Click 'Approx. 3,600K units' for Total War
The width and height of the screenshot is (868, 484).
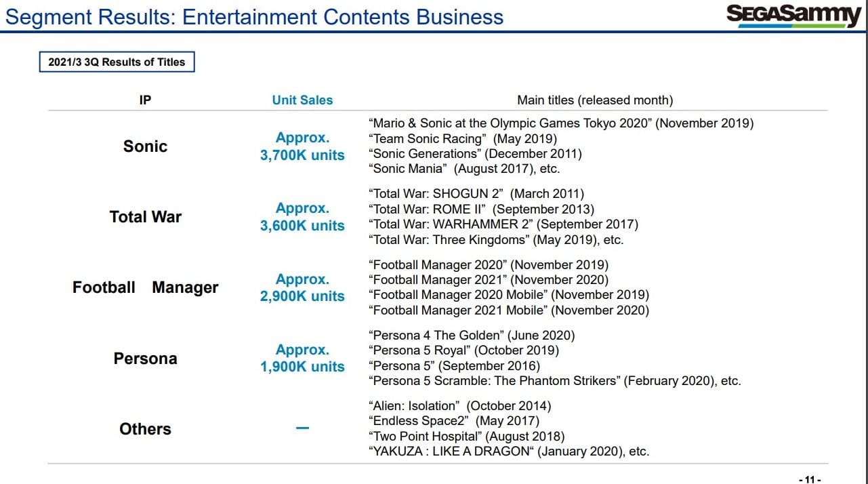click(302, 217)
